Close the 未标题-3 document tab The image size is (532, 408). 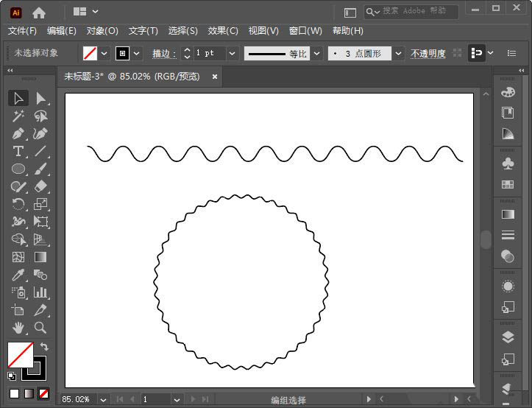point(215,77)
